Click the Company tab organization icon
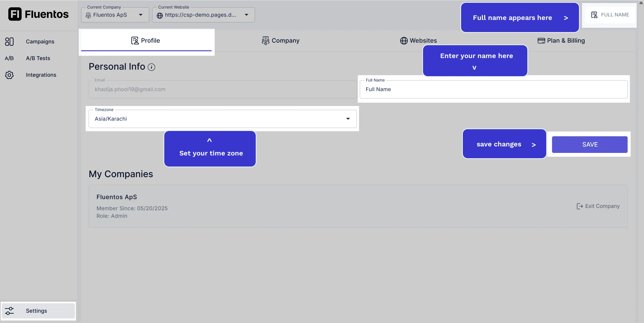The image size is (644, 323). coord(265,40)
